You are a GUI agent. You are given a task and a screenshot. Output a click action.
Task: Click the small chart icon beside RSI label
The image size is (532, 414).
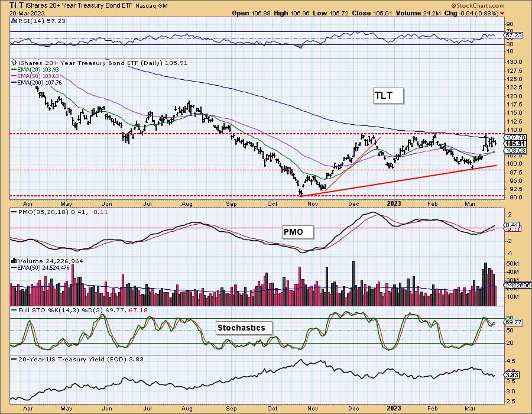click(14, 21)
